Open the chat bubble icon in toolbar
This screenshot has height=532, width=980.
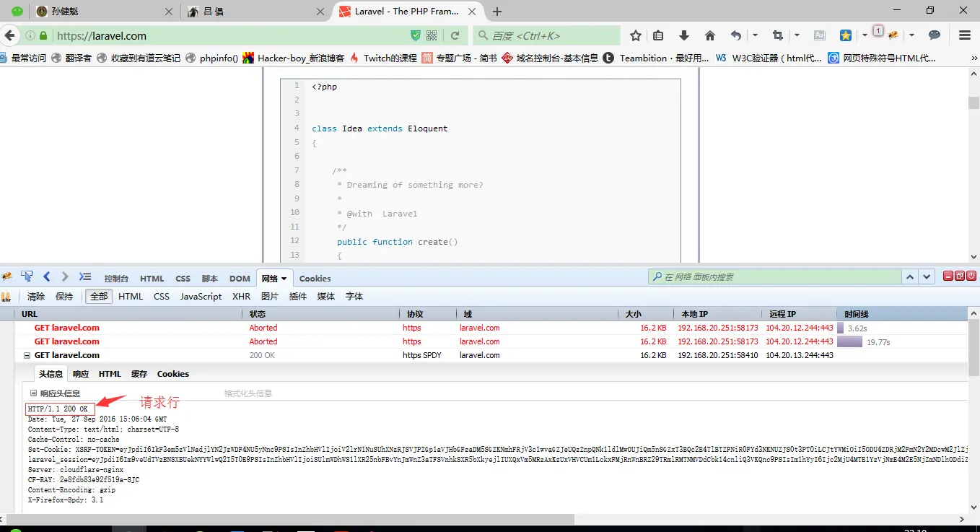pos(934,35)
